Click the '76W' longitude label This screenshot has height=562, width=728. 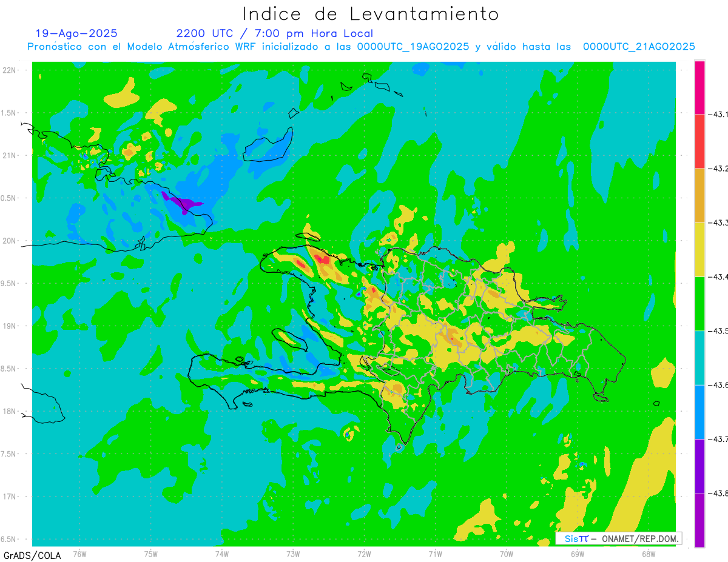tap(79, 554)
